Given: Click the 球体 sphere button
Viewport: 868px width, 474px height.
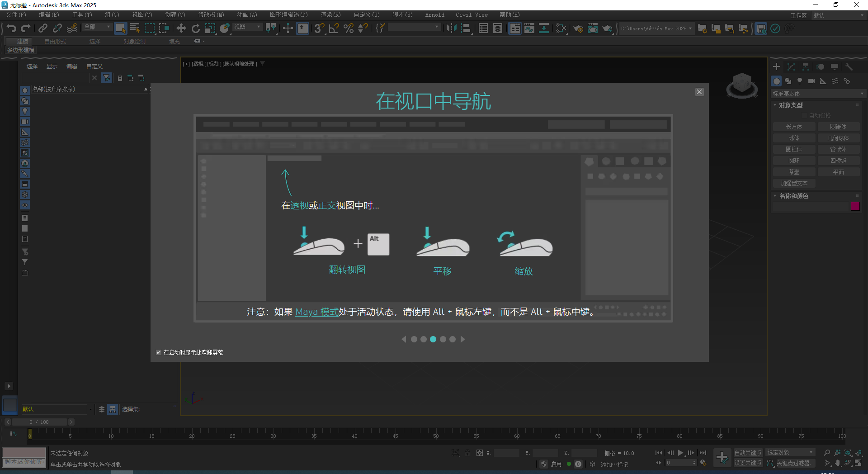Looking at the screenshot, I should 794,138.
